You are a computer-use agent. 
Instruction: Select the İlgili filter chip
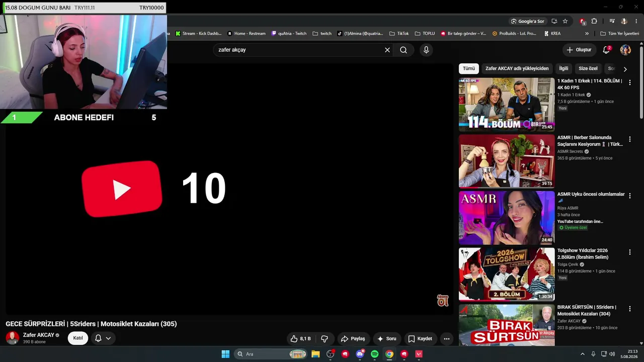click(563, 68)
